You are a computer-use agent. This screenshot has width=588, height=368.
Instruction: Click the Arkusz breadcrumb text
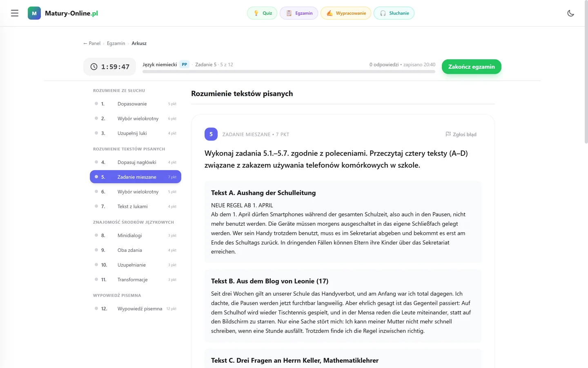click(139, 43)
